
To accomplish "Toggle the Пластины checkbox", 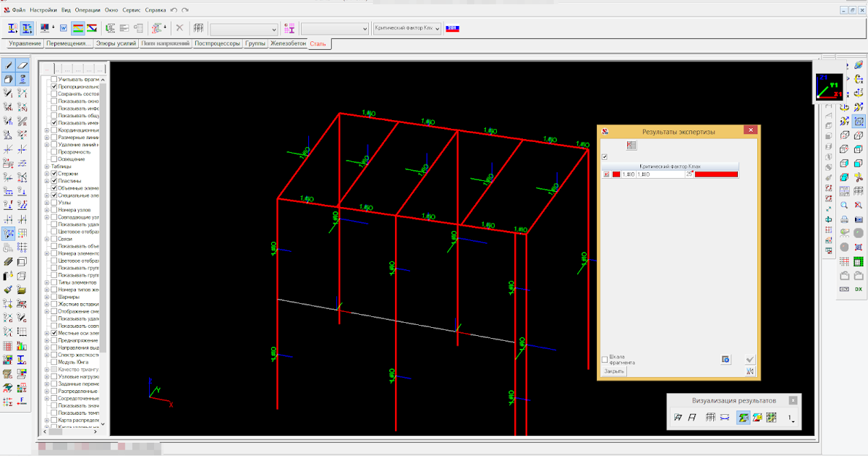I will pos(54,181).
